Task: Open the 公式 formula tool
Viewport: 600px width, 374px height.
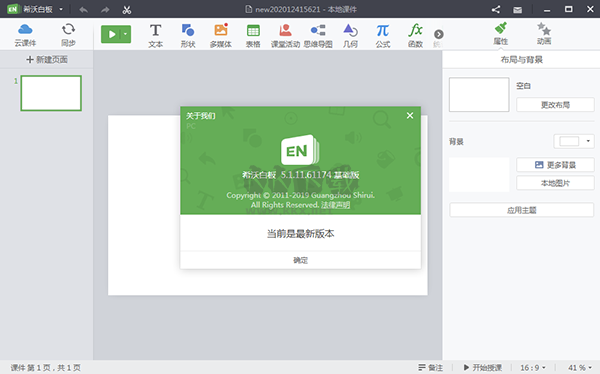Action: [383, 36]
